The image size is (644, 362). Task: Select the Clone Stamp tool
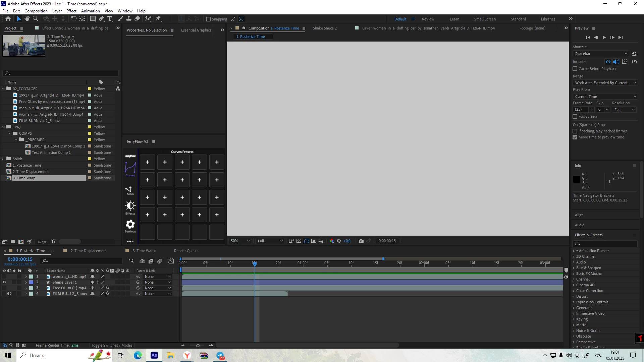[x=129, y=19]
